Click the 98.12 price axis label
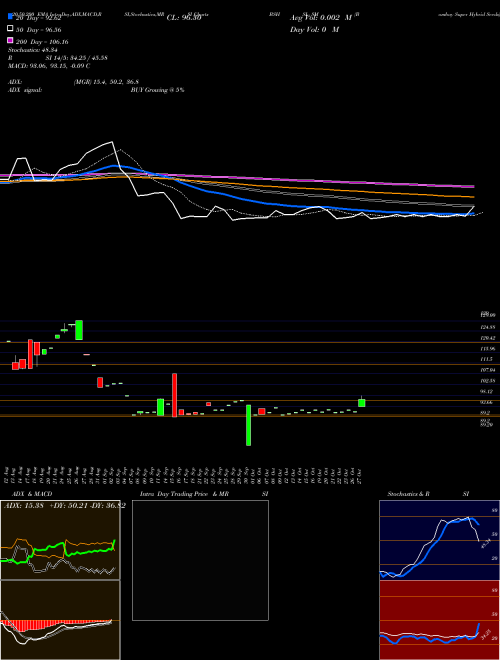Image resolution: width=500 pixels, height=660 pixels. coord(487,391)
